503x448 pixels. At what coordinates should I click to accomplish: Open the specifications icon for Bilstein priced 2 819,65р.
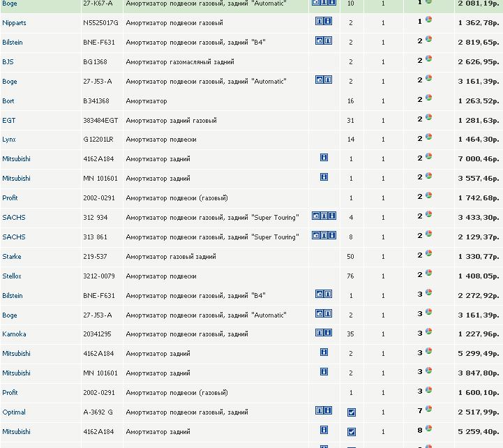pyautogui.click(x=328, y=40)
